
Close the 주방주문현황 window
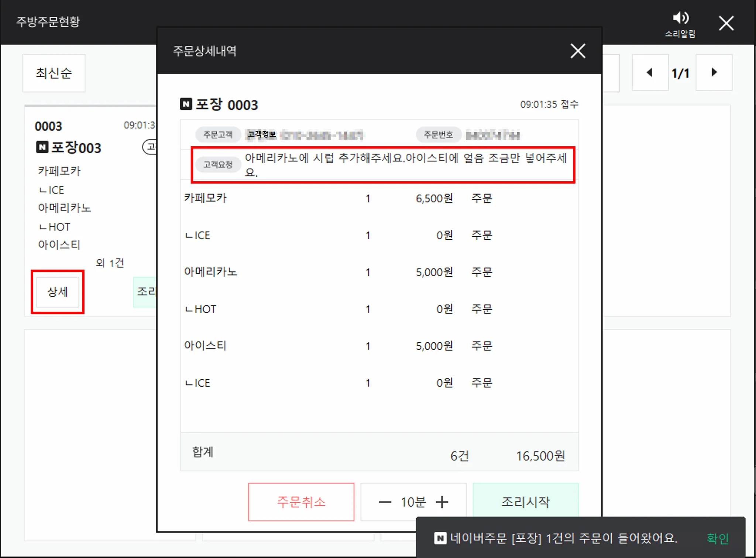coord(726,23)
